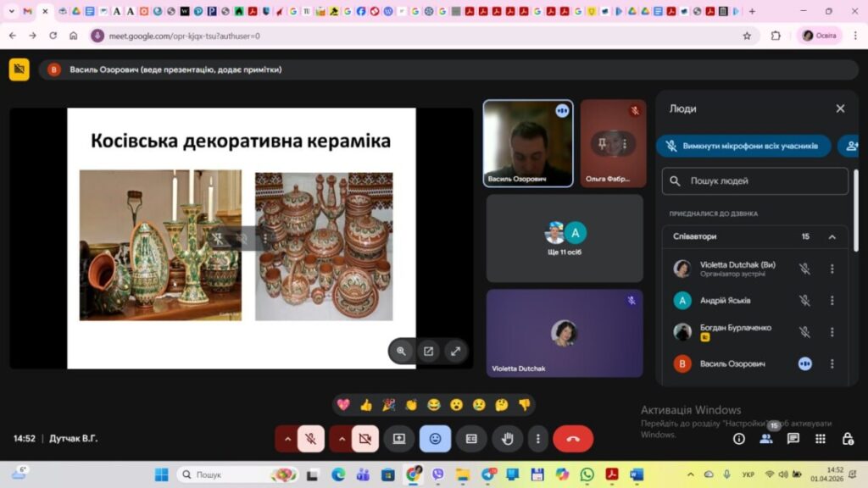The width and height of the screenshot is (868, 488).
Task: Mute Андрій Яськів's microphone
Action: 804,301
